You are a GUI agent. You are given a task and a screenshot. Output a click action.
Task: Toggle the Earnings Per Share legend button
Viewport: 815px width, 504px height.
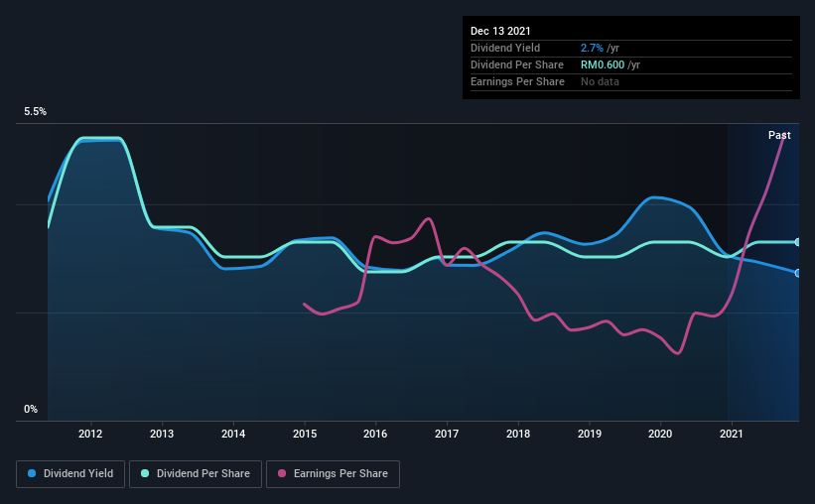(x=333, y=474)
